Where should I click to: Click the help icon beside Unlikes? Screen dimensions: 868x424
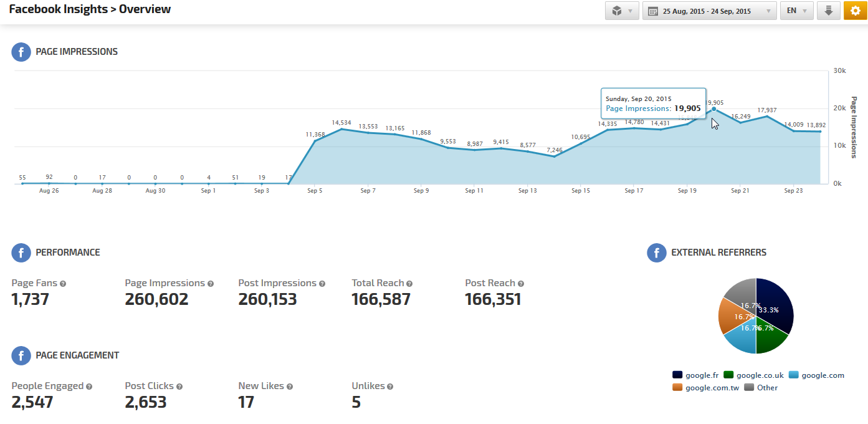coord(390,387)
